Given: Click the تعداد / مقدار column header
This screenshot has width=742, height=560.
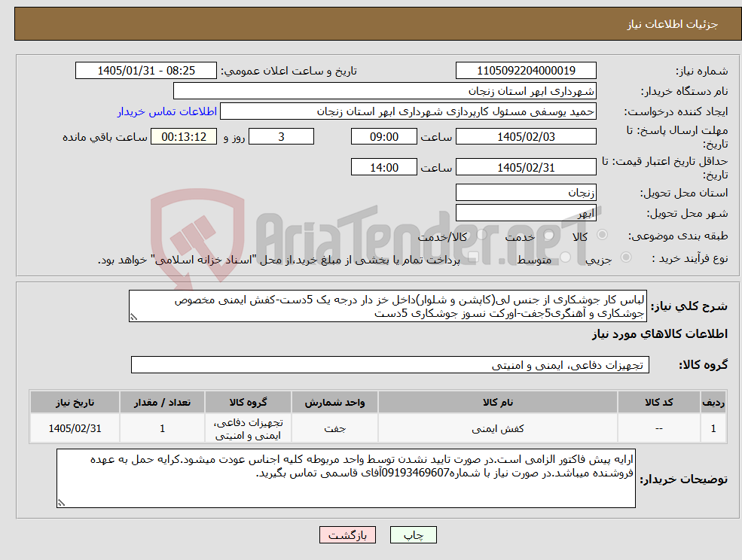Looking at the screenshot, I should point(162,403).
